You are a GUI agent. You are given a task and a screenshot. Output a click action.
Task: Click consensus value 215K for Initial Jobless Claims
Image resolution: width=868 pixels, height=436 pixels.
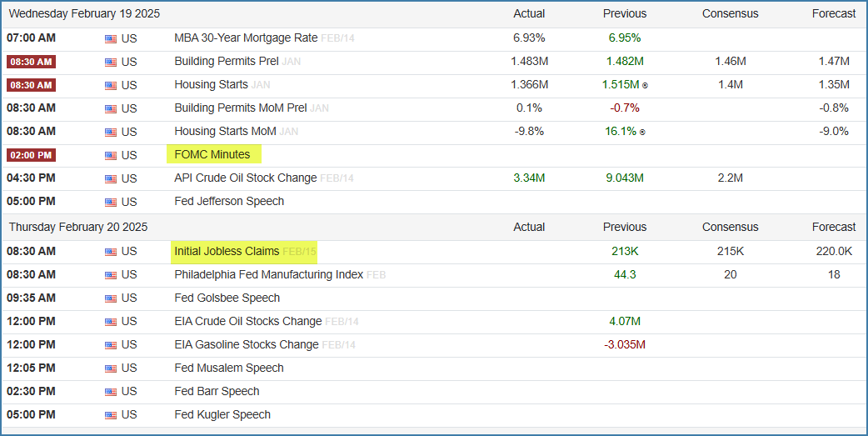[x=731, y=251]
